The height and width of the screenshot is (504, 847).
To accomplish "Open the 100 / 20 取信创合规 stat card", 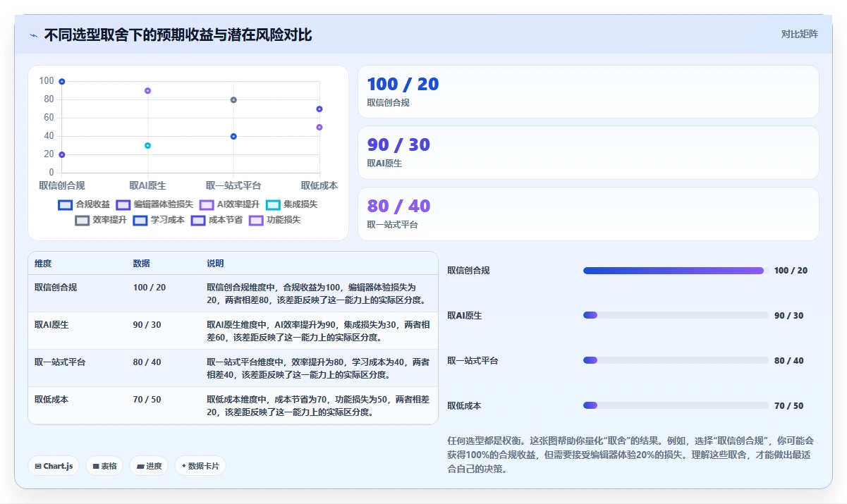I will coord(588,92).
